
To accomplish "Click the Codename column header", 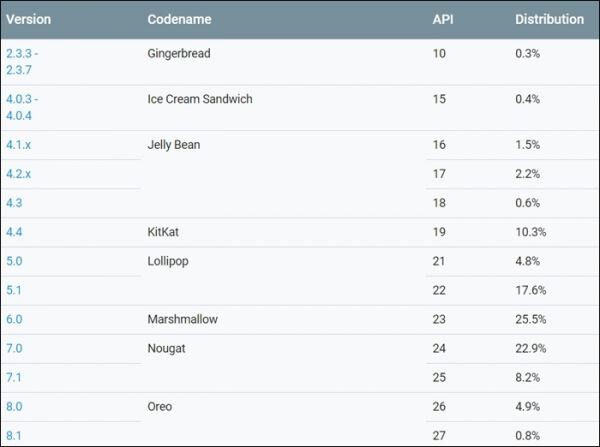I will coord(179,20).
